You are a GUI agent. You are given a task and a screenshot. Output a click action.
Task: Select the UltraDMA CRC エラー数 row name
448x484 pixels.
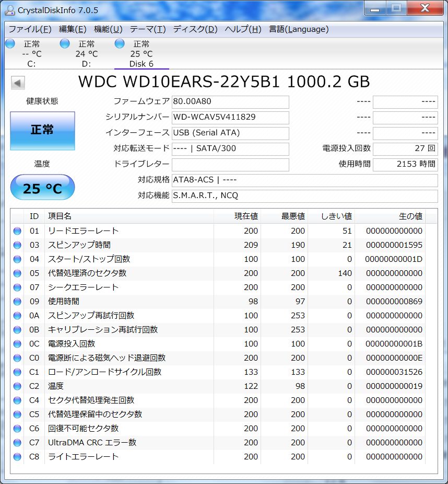92,443
